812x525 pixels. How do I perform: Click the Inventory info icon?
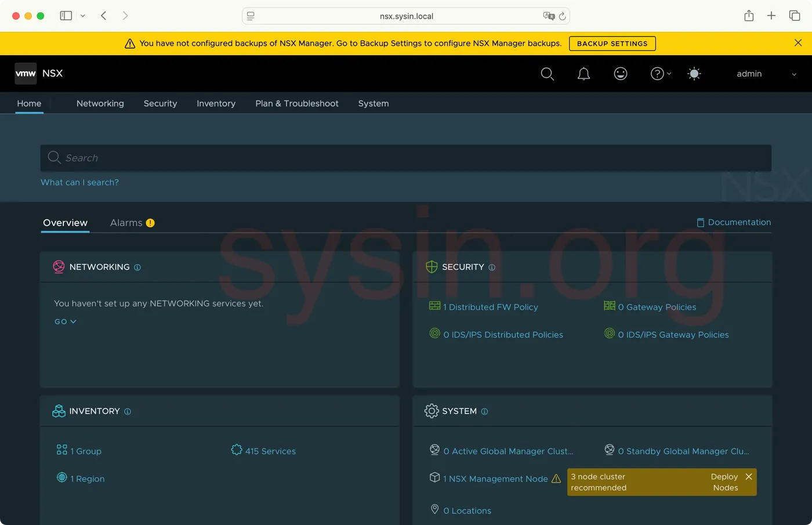click(x=128, y=412)
